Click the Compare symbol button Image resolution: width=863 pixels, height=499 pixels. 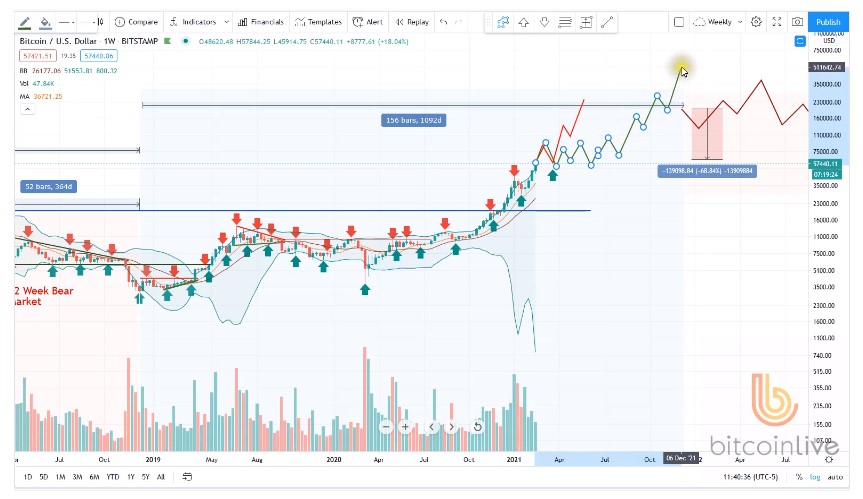(x=137, y=21)
